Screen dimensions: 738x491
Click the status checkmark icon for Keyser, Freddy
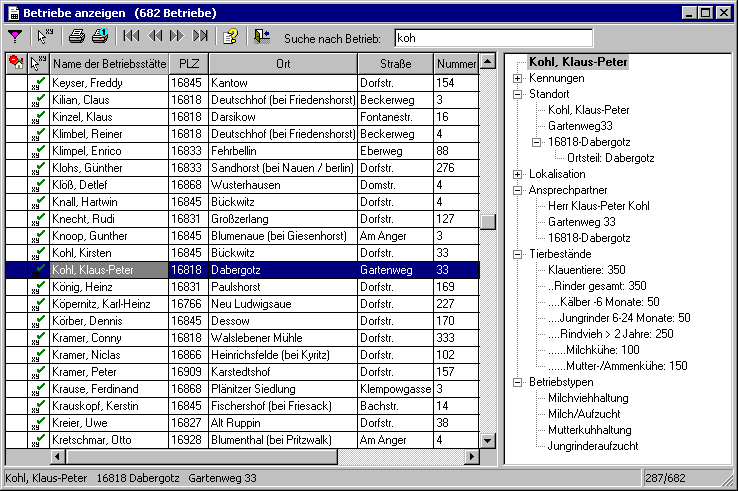click(39, 83)
